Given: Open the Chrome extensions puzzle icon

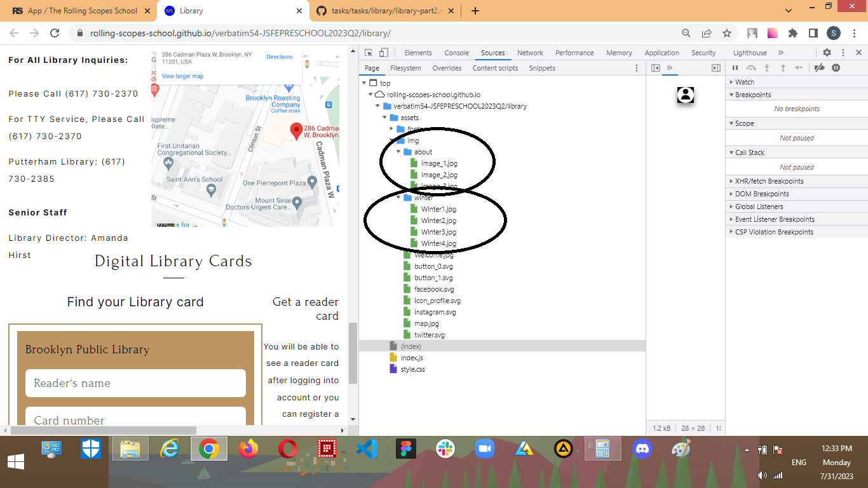Looking at the screenshot, I should coord(792,33).
